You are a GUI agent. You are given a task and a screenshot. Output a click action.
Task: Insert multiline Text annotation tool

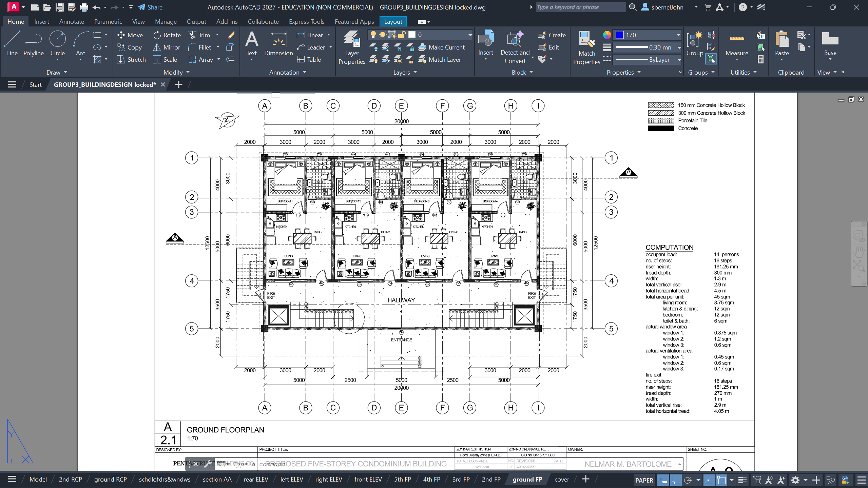click(x=251, y=43)
